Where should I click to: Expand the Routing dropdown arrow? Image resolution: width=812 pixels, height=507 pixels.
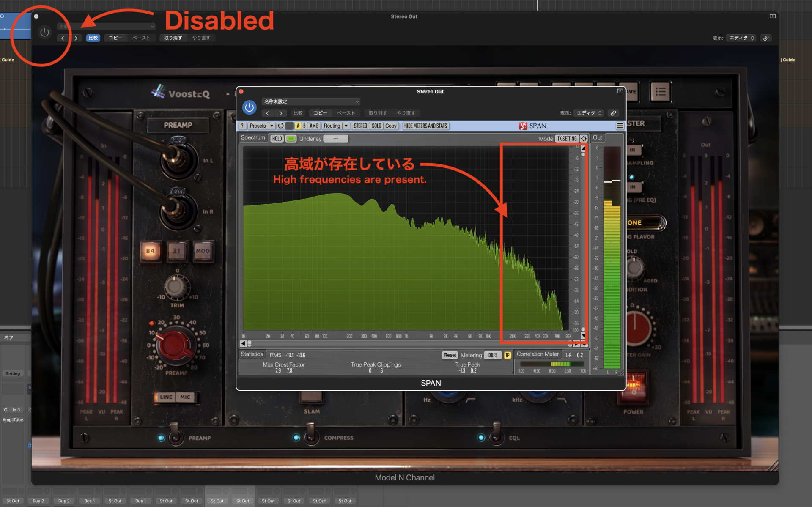point(346,126)
